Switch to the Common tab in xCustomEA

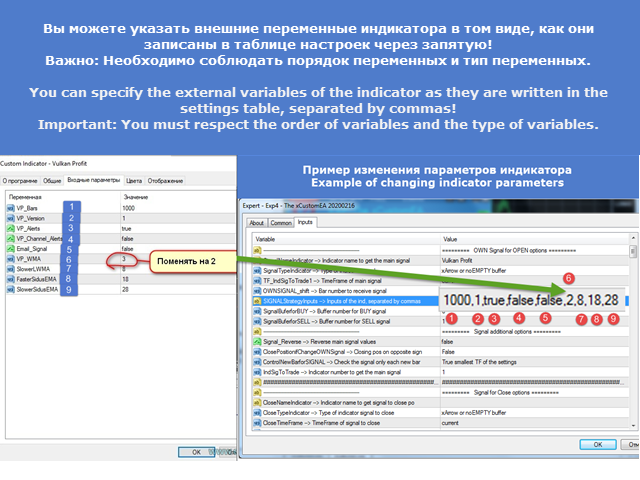[x=281, y=223]
